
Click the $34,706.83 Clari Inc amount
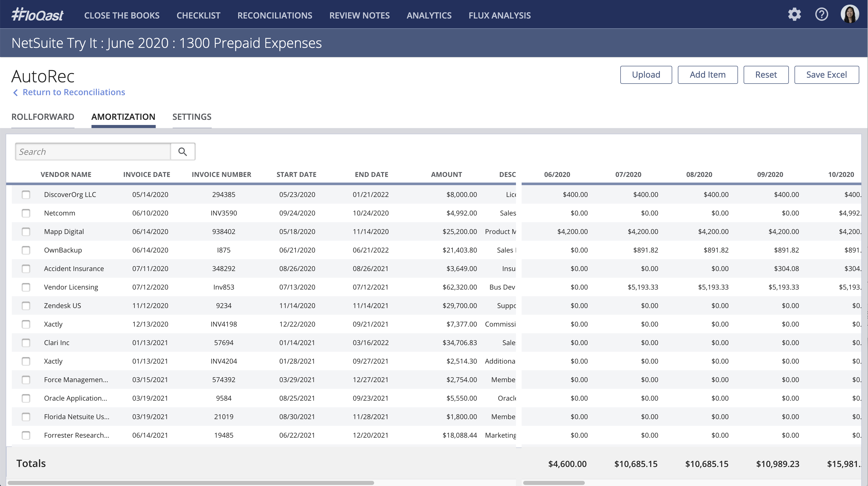pos(460,343)
